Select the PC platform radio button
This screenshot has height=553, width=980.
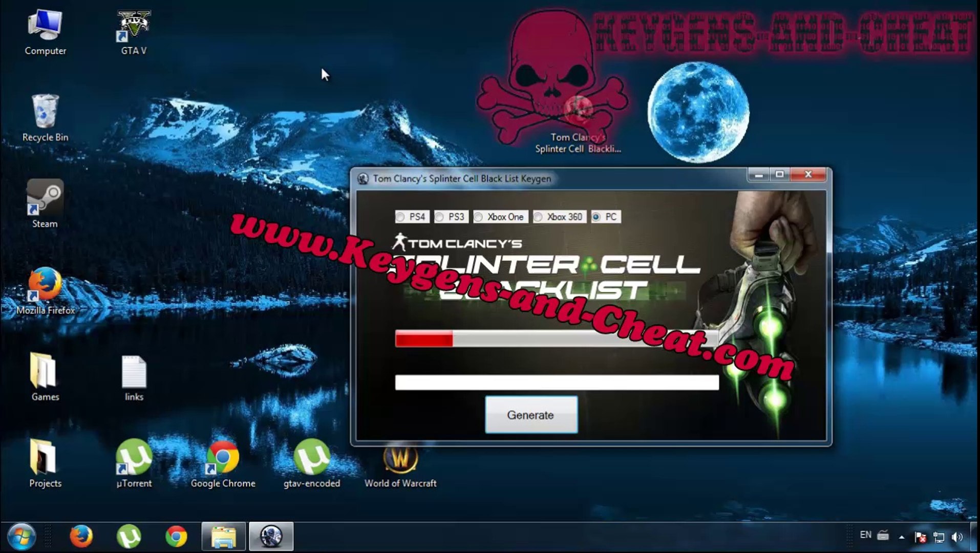coord(605,217)
